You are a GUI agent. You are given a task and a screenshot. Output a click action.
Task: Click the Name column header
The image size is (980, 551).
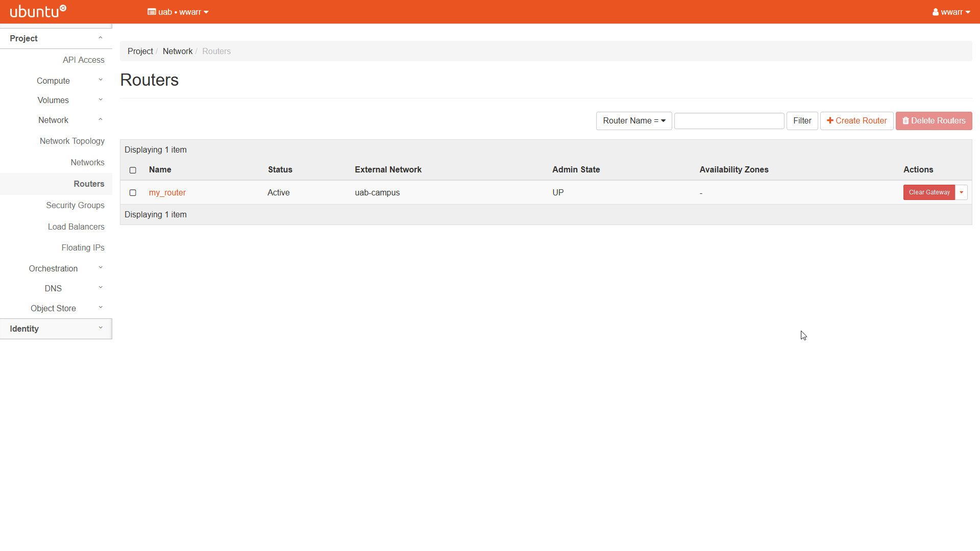(x=160, y=169)
